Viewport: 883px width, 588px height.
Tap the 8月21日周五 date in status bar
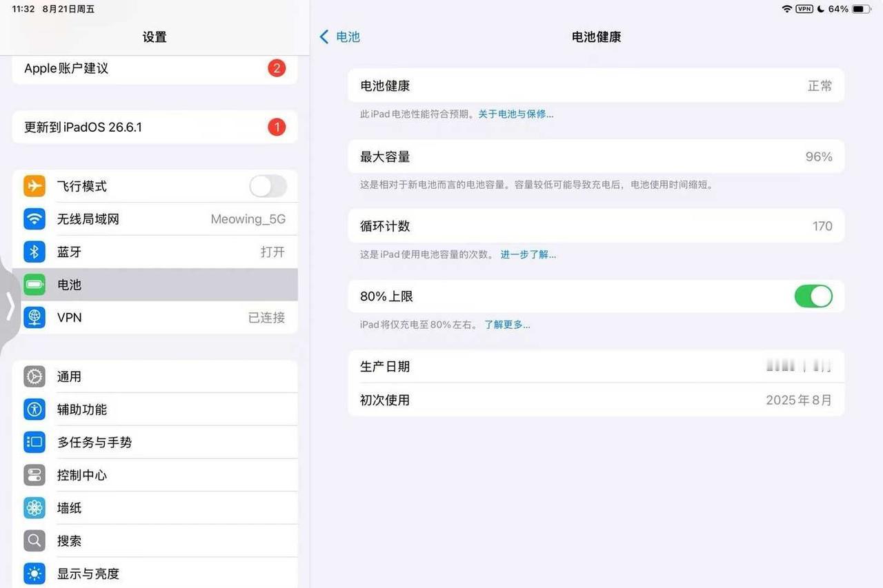[68, 9]
